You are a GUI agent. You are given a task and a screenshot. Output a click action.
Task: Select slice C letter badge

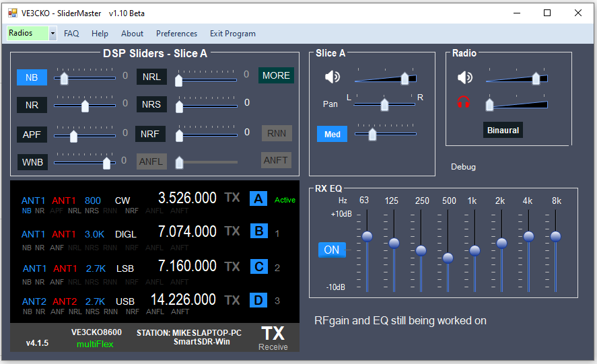pyautogui.click(x=258, y=266)
